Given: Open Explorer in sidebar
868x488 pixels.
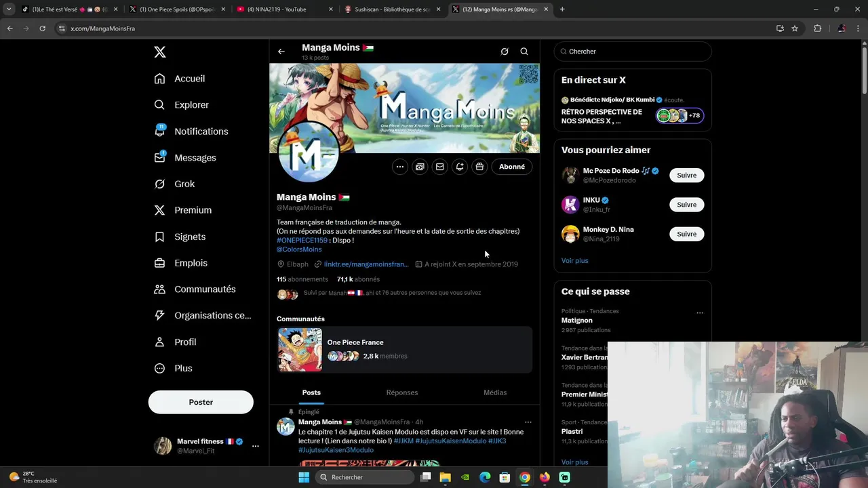Looking at the screenshot, I should click(x=181, y=105).
